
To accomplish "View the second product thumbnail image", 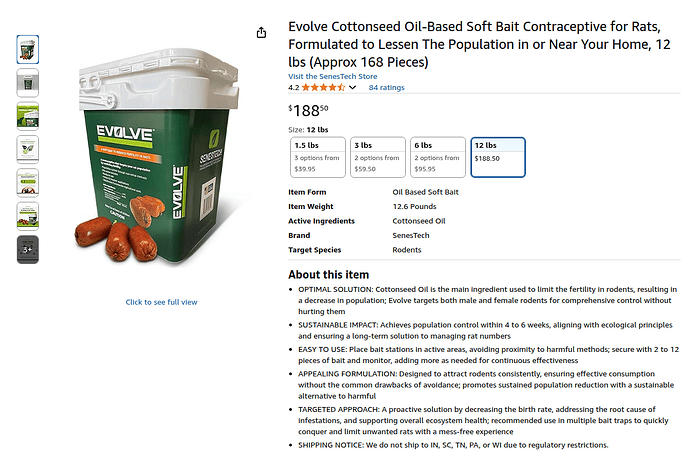I will pyautogui.click(x=28, y=83).
